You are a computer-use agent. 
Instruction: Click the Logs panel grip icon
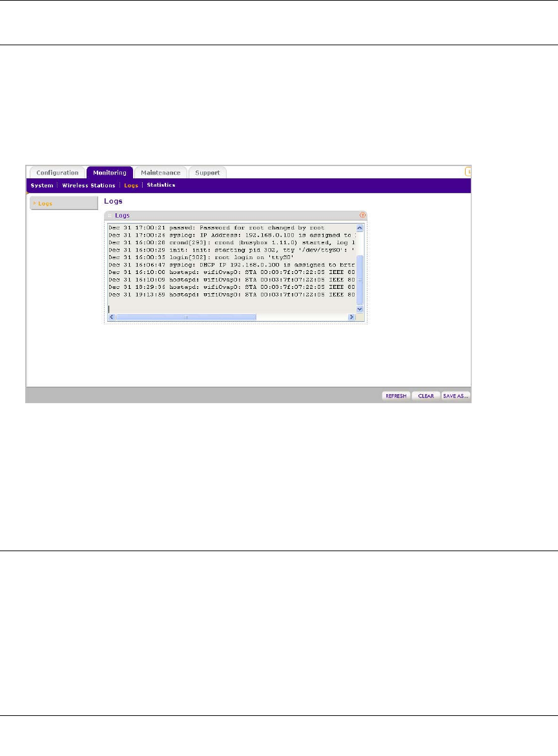click(110, 216)
